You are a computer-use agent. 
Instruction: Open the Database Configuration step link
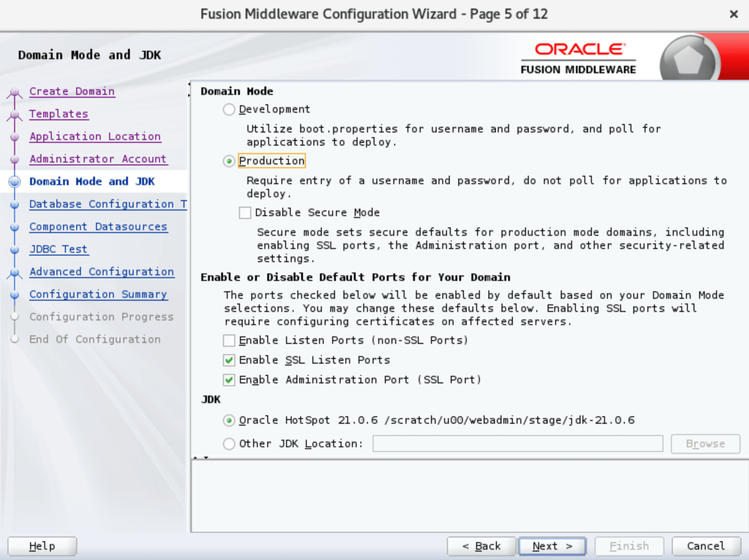point(108,204)
